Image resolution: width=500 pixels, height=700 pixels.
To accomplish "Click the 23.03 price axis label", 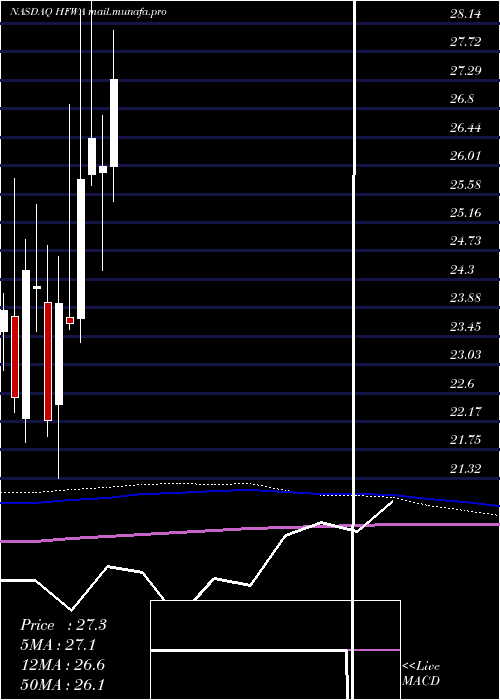I will point(466,355).
